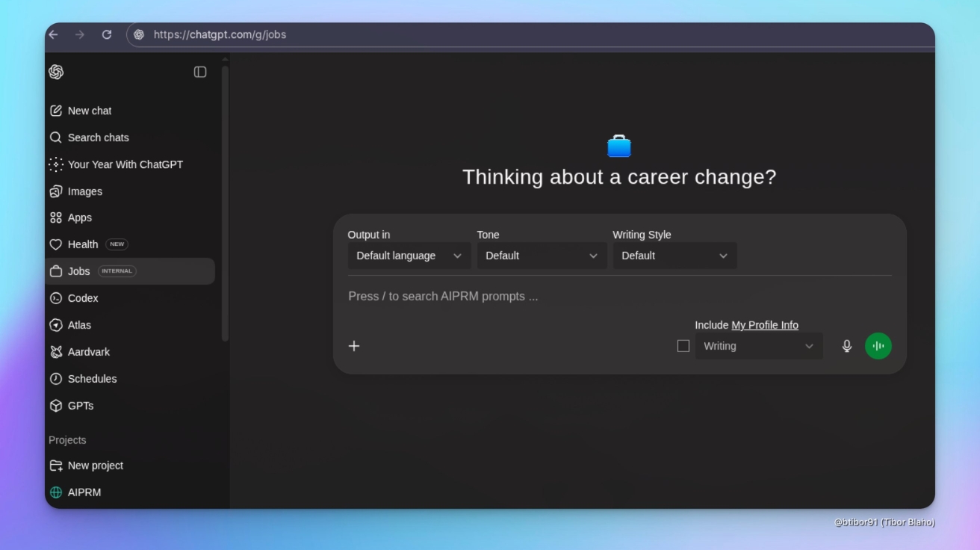Select Codex in the sidebar
The width and height of the screenshot is (980, 550).
[x=83, y=298]
